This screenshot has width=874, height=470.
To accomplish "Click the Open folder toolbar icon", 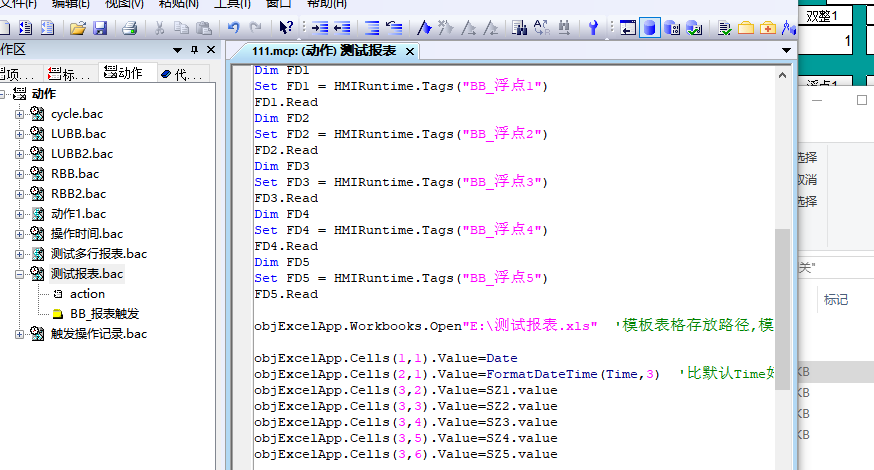I will click(x=77, y=28).
